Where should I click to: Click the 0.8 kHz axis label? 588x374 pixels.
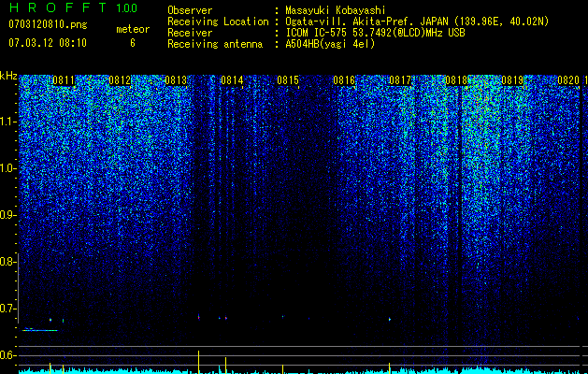point(7,262)
